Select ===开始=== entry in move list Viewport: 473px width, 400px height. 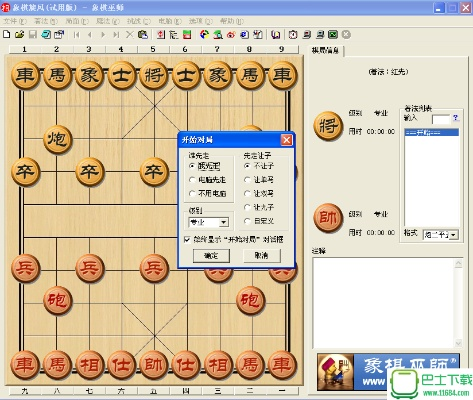click(x=432, y=133)
